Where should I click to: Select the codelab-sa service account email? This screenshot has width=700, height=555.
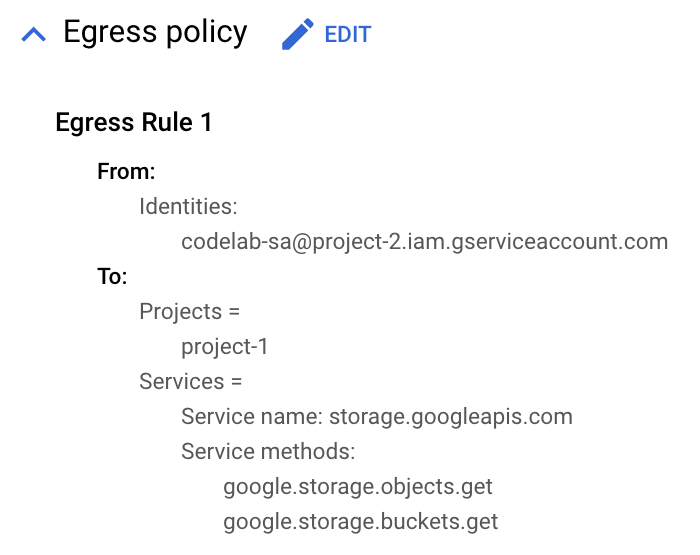click(424, 242)
